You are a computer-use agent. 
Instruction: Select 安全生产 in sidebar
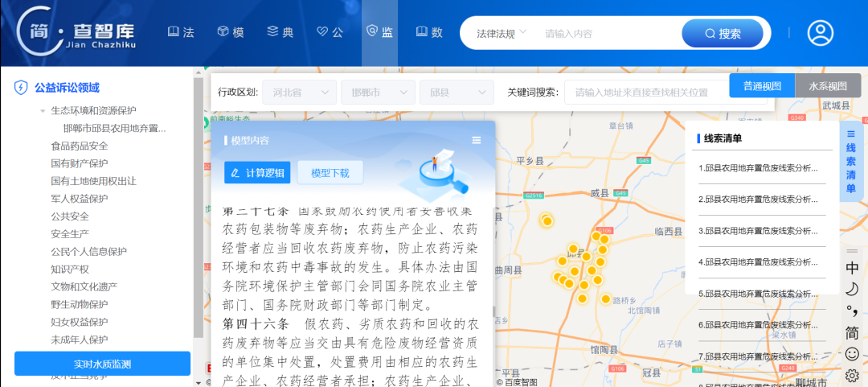pos(70,234)
